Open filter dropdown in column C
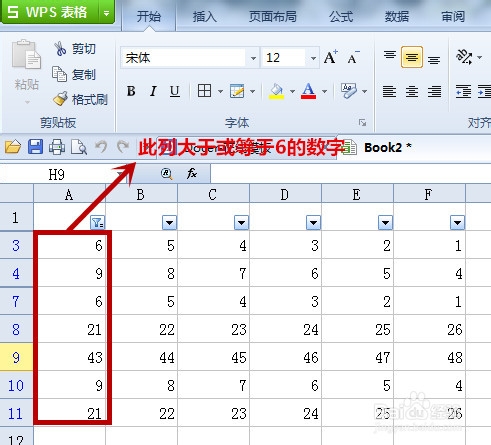 pyautogui.click(x=241, y=222)
